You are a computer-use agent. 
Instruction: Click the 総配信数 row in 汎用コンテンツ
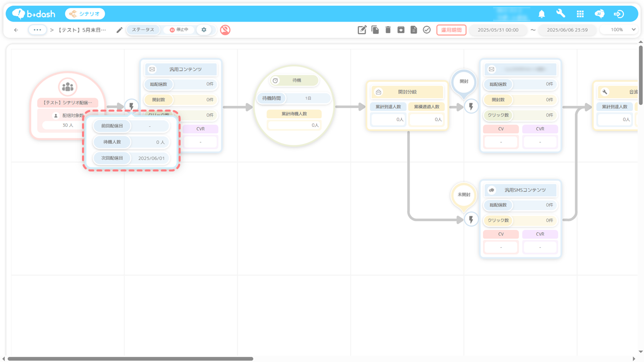pyautogui.click(x=181, y=84)
